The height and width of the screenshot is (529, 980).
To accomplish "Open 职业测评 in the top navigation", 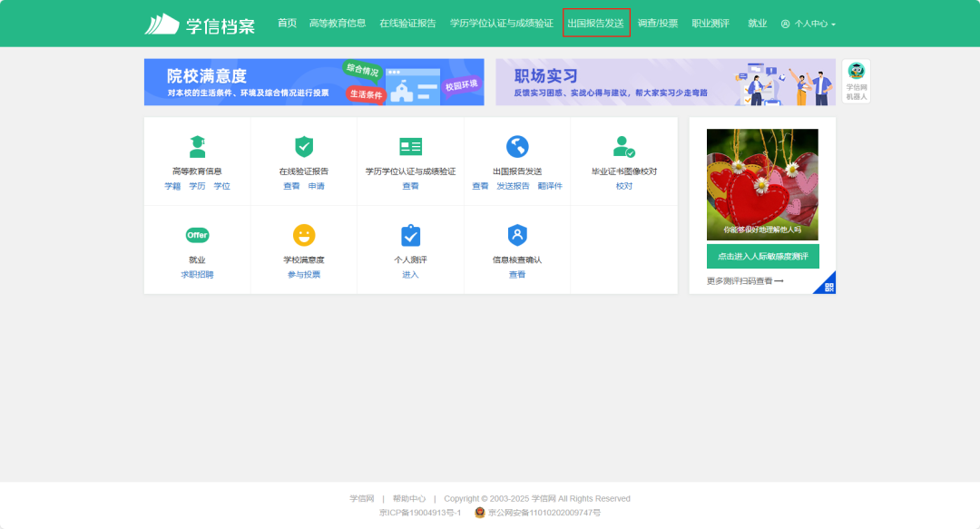I will 710,23.
